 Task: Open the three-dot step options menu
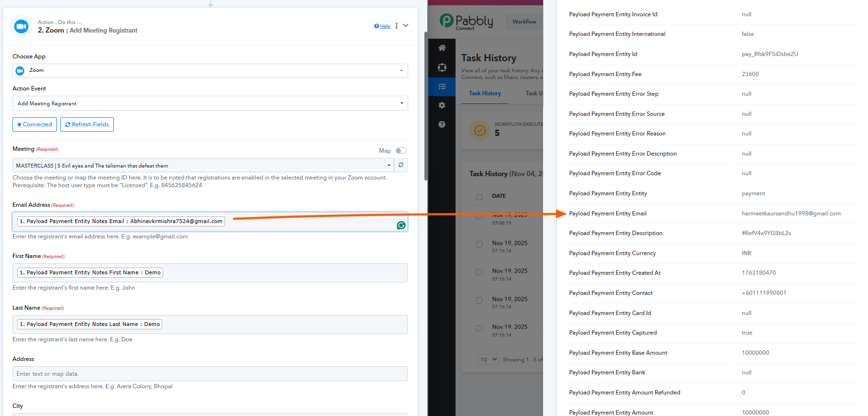[396, 26]
